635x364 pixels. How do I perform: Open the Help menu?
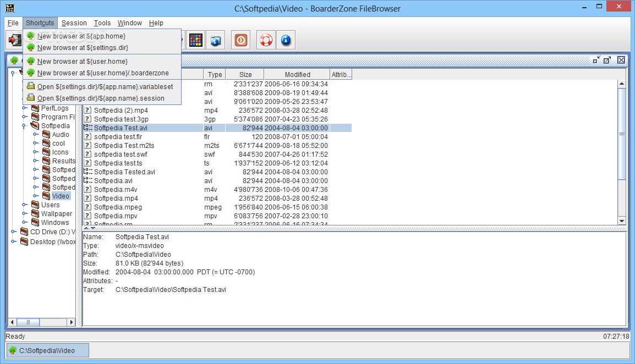156,23
